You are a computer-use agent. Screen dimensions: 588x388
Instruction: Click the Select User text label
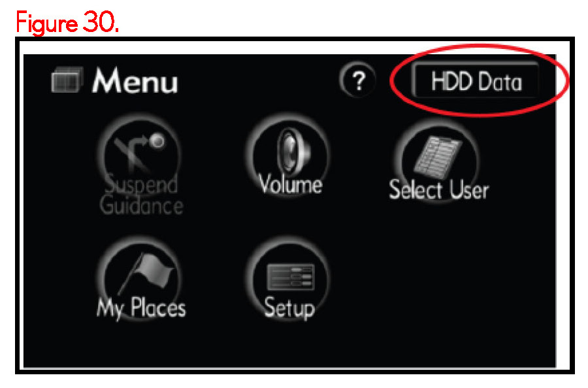[x=439, y=189]
